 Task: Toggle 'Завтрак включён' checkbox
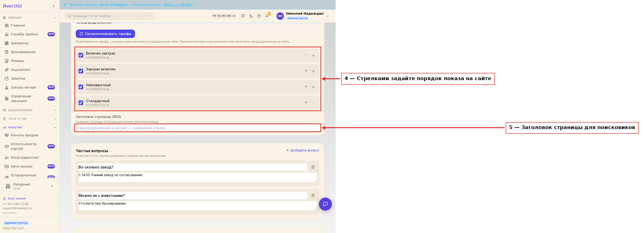81,71
